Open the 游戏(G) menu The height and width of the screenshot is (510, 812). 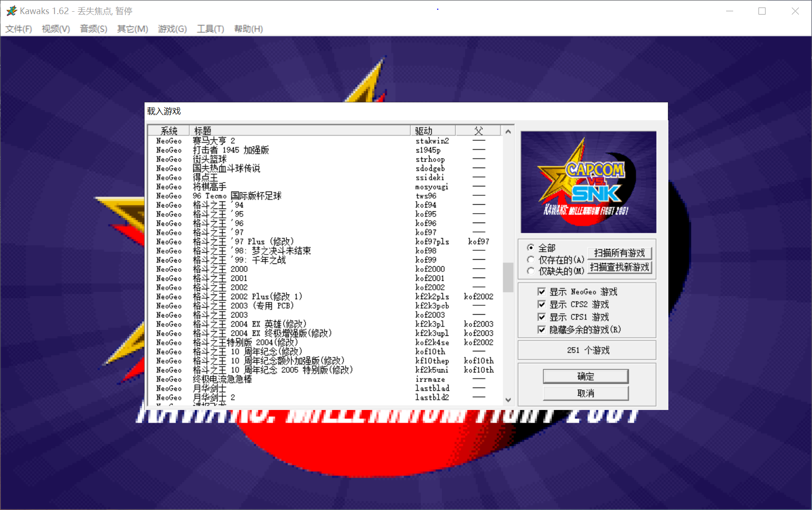click(172, 29)
